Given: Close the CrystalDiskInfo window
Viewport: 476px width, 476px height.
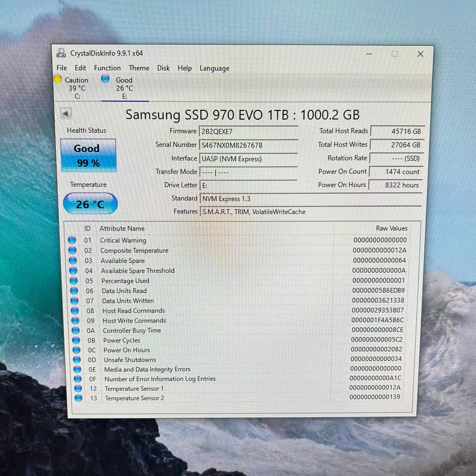Looking at the screenshot, I should tap(420, 54).
